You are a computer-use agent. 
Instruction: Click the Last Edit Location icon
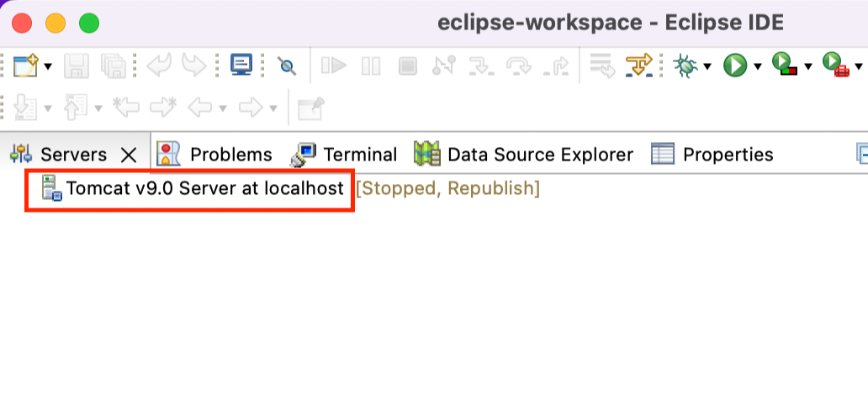126,108
